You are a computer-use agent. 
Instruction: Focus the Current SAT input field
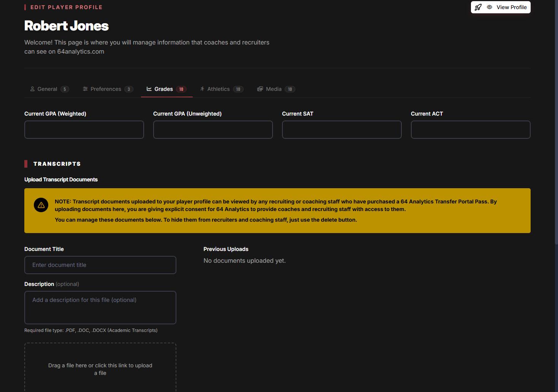[x=341, y=129]
